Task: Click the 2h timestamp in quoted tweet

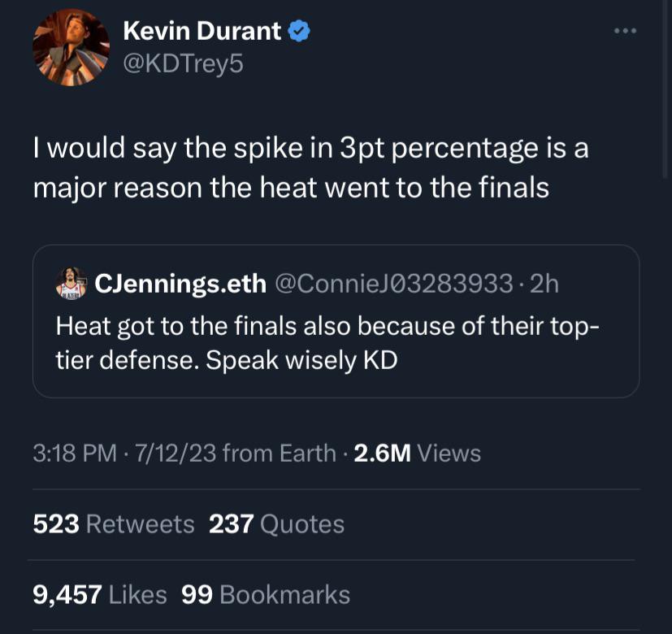Action: [544, 283]
